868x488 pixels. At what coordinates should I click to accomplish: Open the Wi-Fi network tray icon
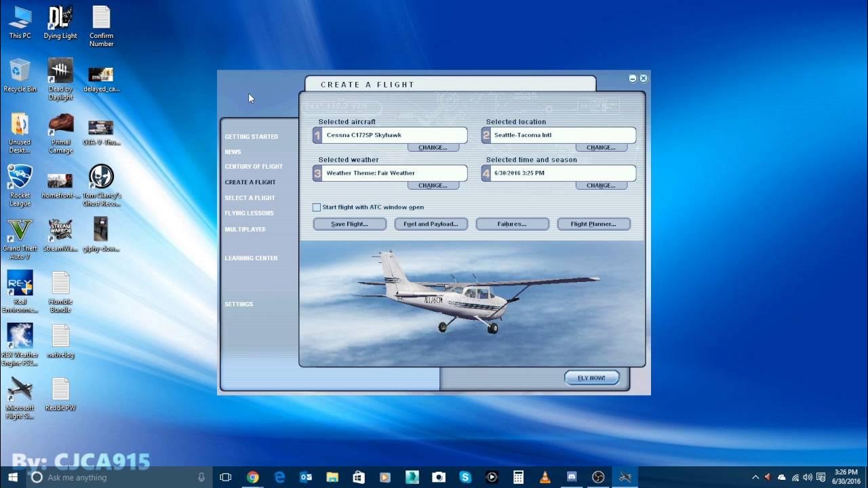click(795, 477)
